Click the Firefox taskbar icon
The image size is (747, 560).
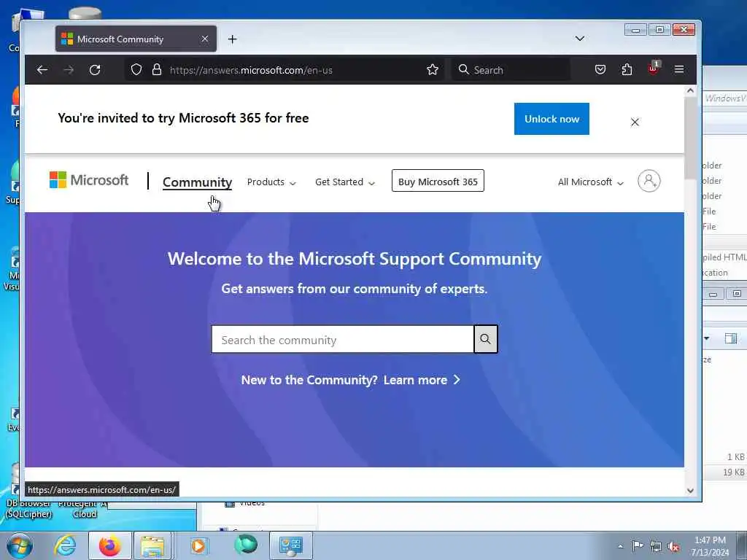click(x=109, y=545)
